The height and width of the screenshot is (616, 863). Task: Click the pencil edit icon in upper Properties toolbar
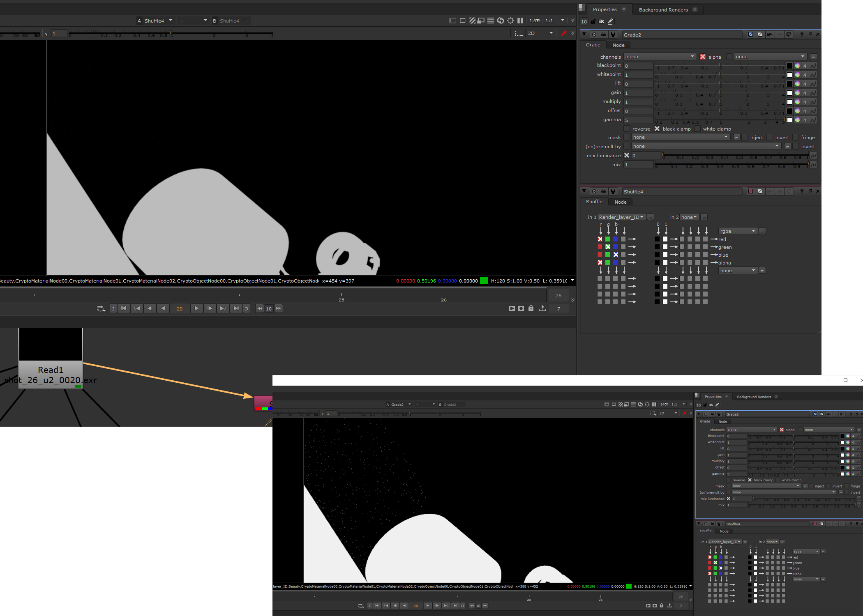(611, 21)
